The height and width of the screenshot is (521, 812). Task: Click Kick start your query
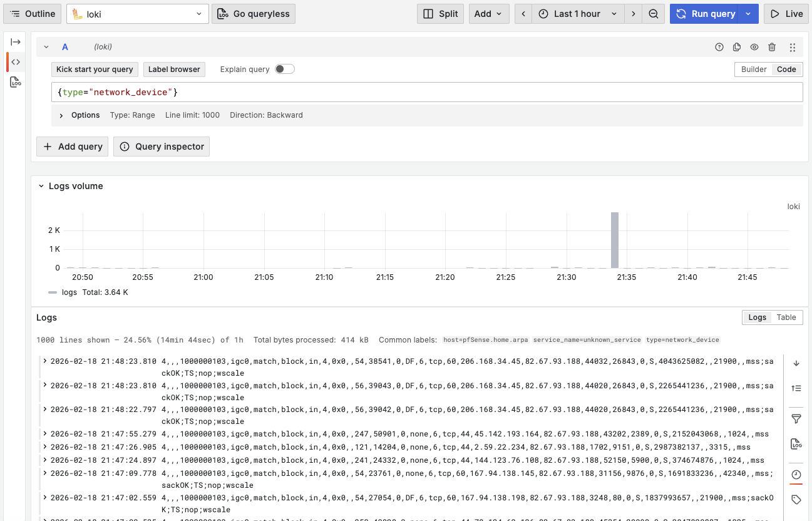pyautogui.click(x=95, y=70)
